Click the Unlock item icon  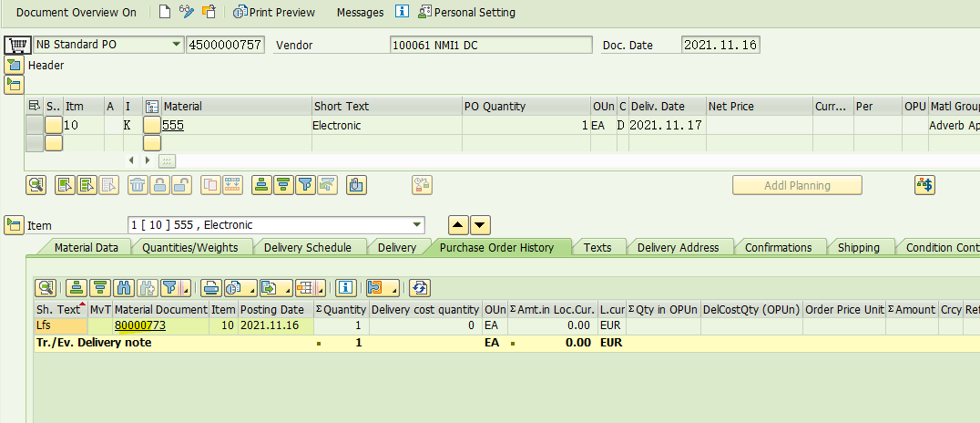coord(181,184)
